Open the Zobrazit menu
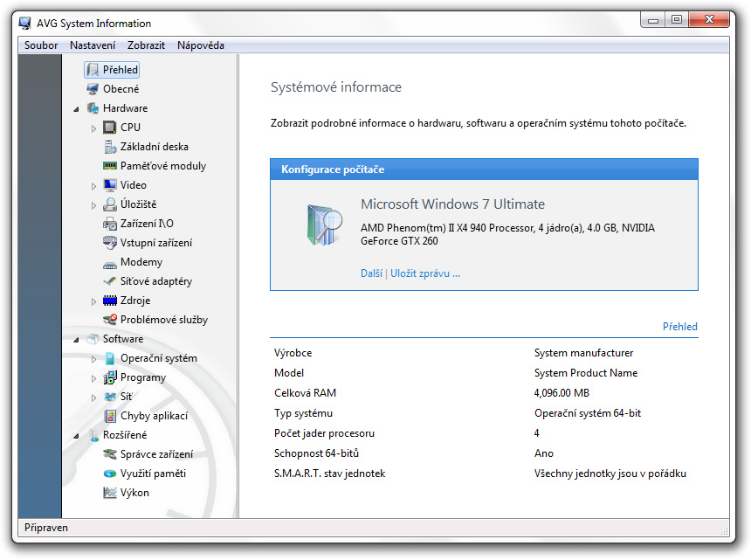 coord(146,45)
